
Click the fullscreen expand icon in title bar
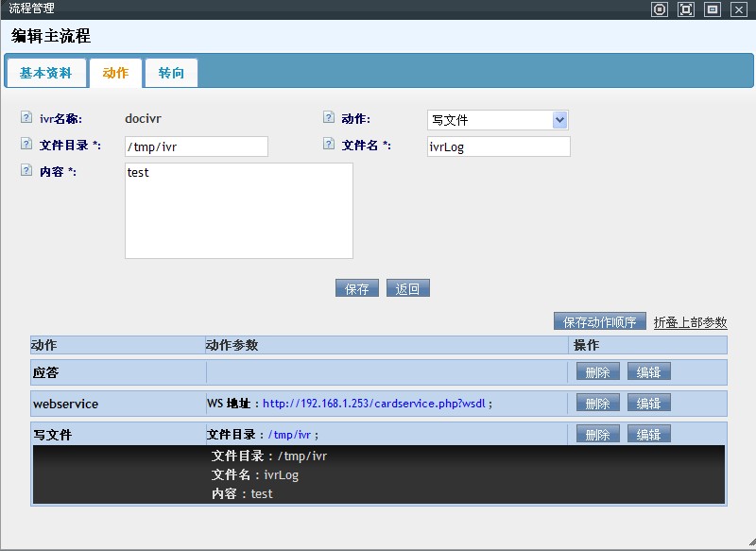pos(686,9)
